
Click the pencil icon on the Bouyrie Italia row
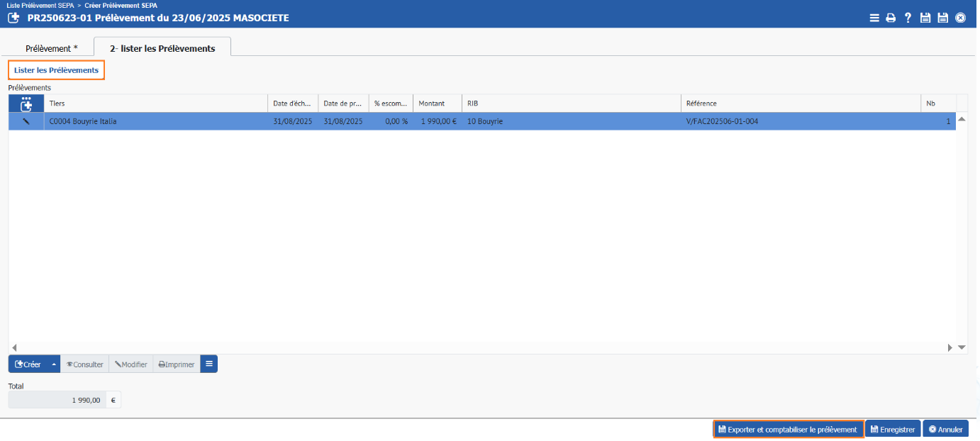coord(26,121)
